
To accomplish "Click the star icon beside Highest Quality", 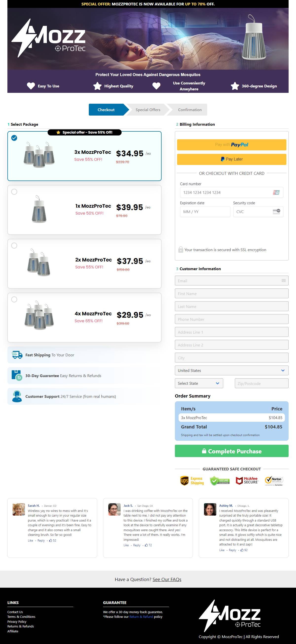I will [x=97, y=86].
